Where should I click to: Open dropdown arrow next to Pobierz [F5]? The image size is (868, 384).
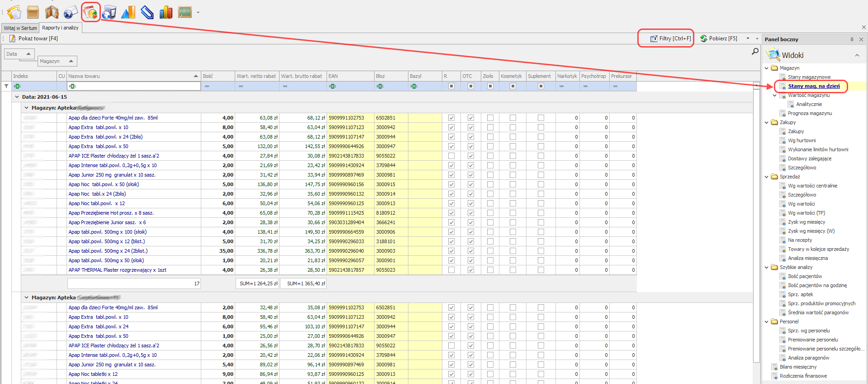point(748,38)
